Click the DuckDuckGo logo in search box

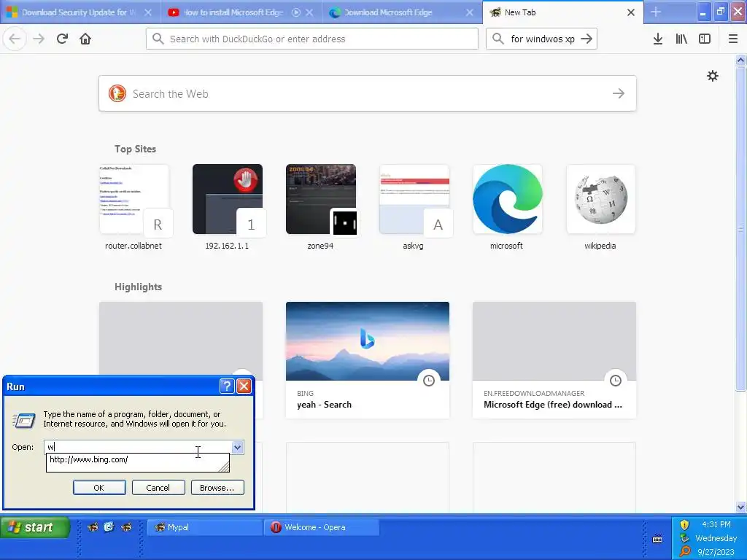tap(117, 93)
